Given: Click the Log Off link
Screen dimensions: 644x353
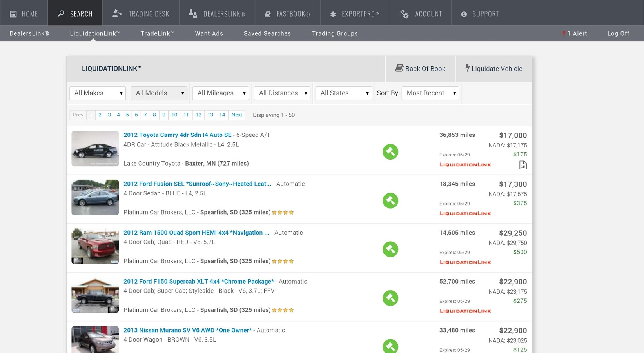Looking at the screenshot, I should 618,33.
